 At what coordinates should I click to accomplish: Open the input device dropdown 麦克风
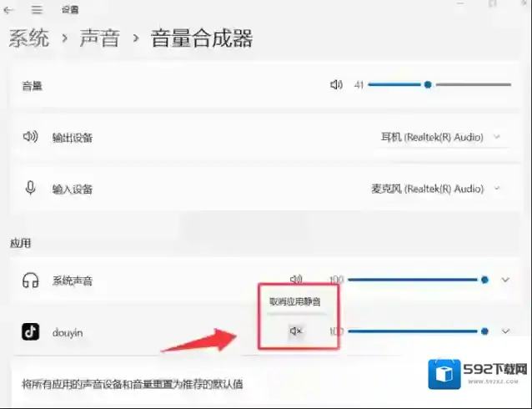tap(435, 189)
